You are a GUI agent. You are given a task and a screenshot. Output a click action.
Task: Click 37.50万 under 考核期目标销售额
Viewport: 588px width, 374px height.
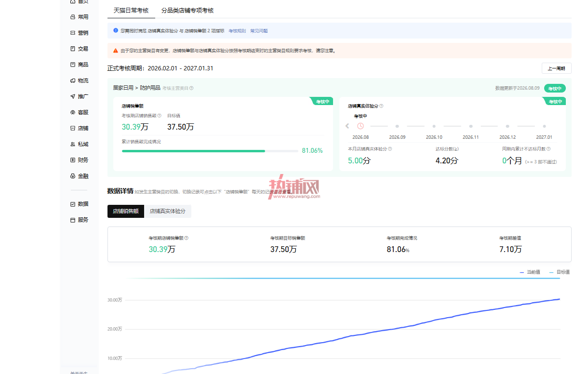(x=284, y=249)
